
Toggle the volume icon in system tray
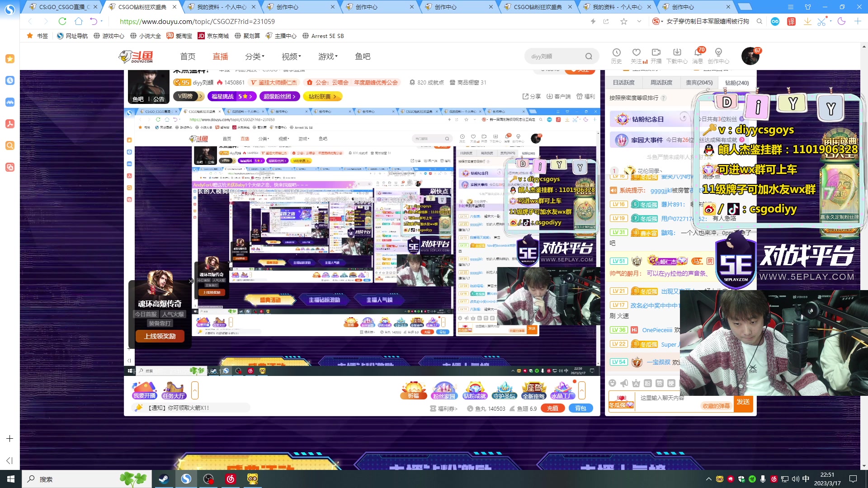pos(796,479)
